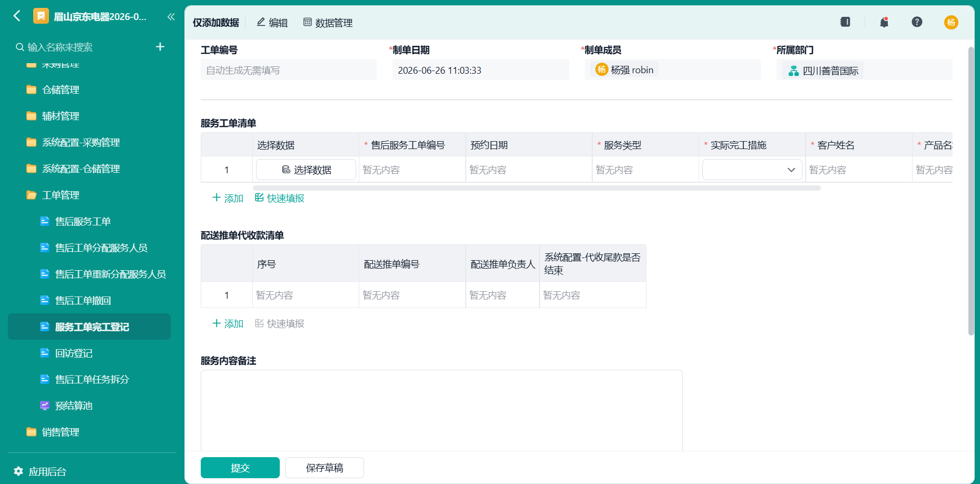Screen dimensions: 980x484
Task: Click quick-fill icon under 配送推单代收款清单
Action: point(259,323)
